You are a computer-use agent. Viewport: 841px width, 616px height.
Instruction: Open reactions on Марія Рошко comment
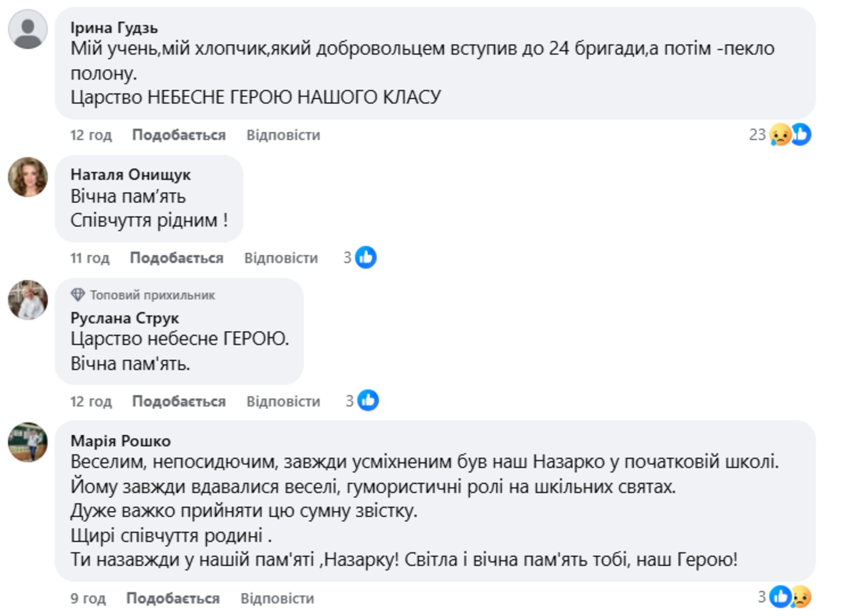785,597
